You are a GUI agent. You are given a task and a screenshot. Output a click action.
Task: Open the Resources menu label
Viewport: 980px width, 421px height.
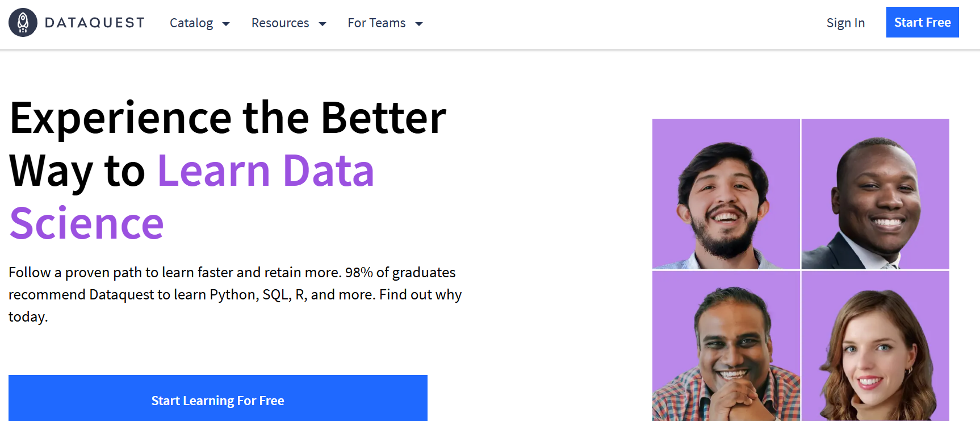pos(280,23)
